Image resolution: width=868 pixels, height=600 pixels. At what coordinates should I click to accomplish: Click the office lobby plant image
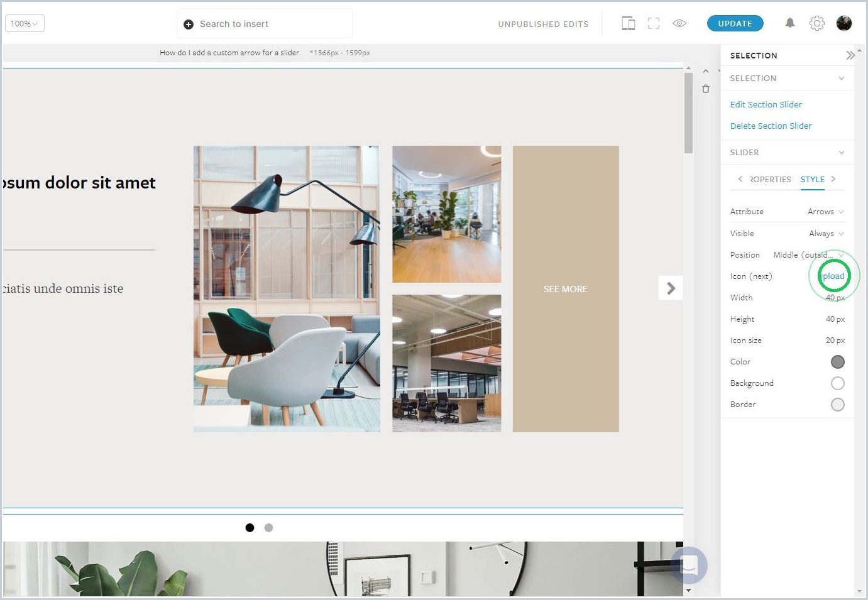pos(447,214)
